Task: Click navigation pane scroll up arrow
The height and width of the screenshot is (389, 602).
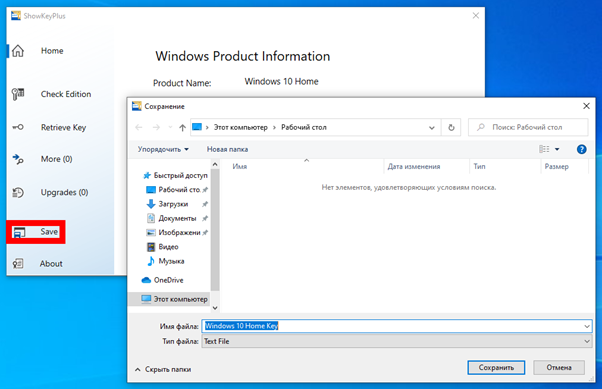Action: [215, 164]
